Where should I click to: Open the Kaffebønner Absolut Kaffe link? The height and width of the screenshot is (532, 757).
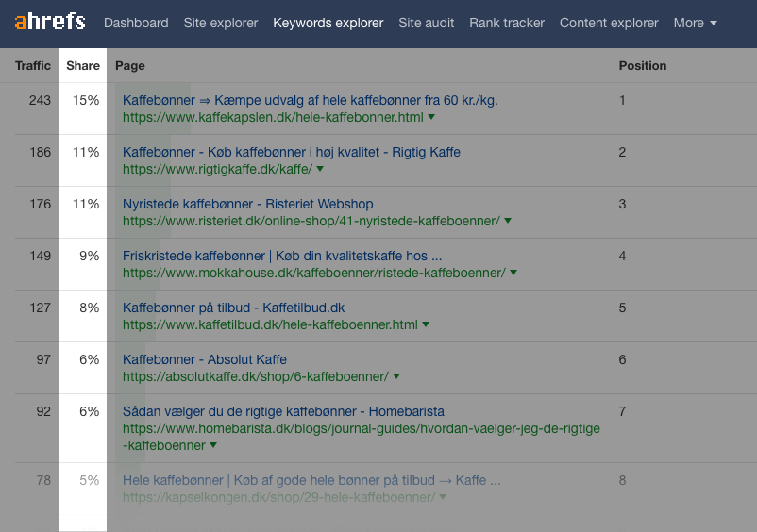(205, 359)
